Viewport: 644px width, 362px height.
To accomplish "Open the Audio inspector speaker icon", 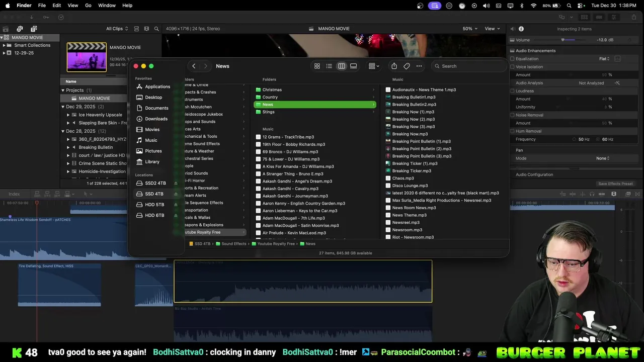I will 512,29.
